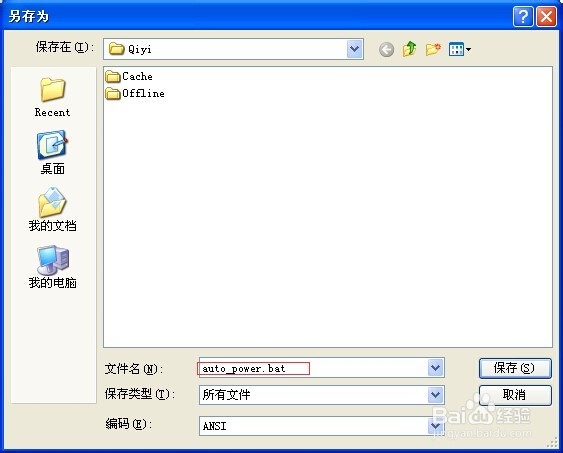This screenshot has height=453, width=563.
Task: Click the 'Offline' folder name text
Action: point(144,93)
